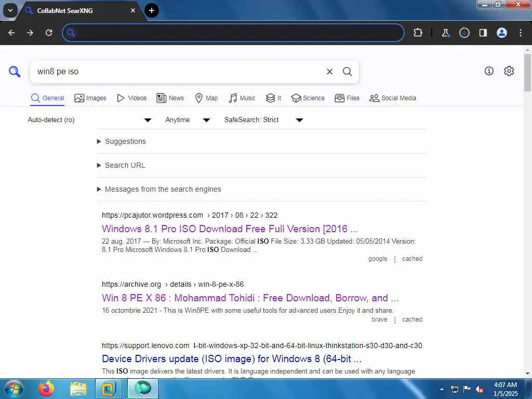Switch to the Images category
Image resolution: width=532 pixels, height=399 pixels.
(x=90, y=98)
